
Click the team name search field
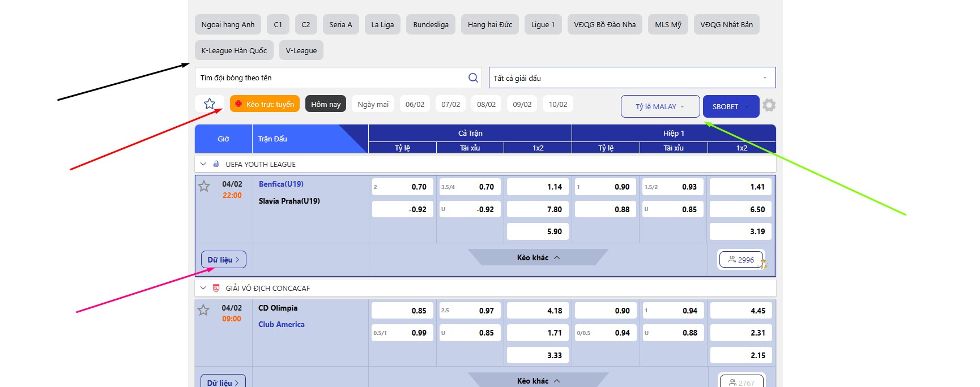[x=331, y=78]
